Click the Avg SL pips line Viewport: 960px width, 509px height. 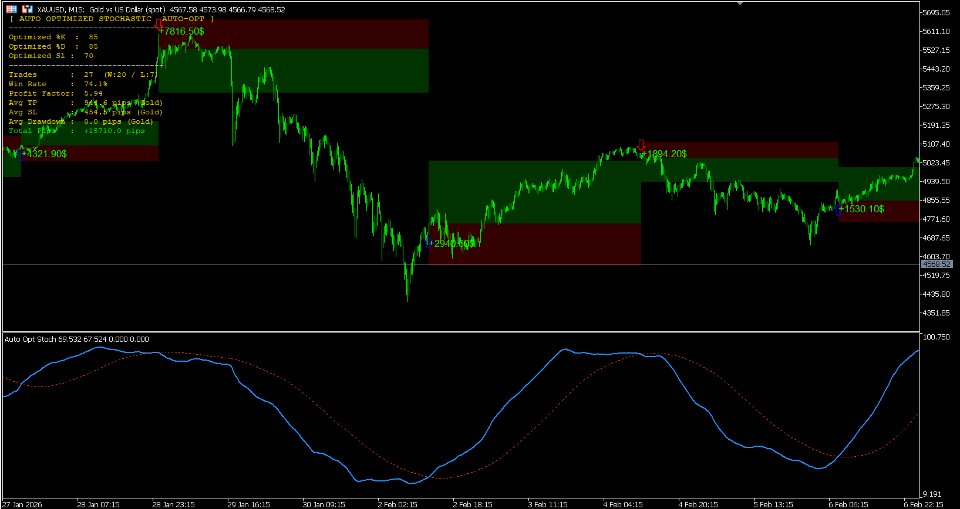coord(86,112)
